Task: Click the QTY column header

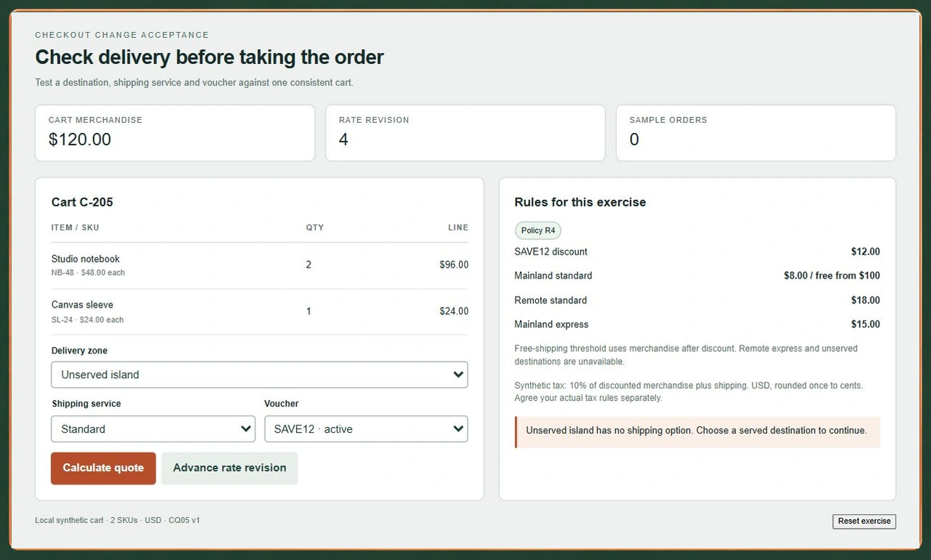Action: point(315,228)
